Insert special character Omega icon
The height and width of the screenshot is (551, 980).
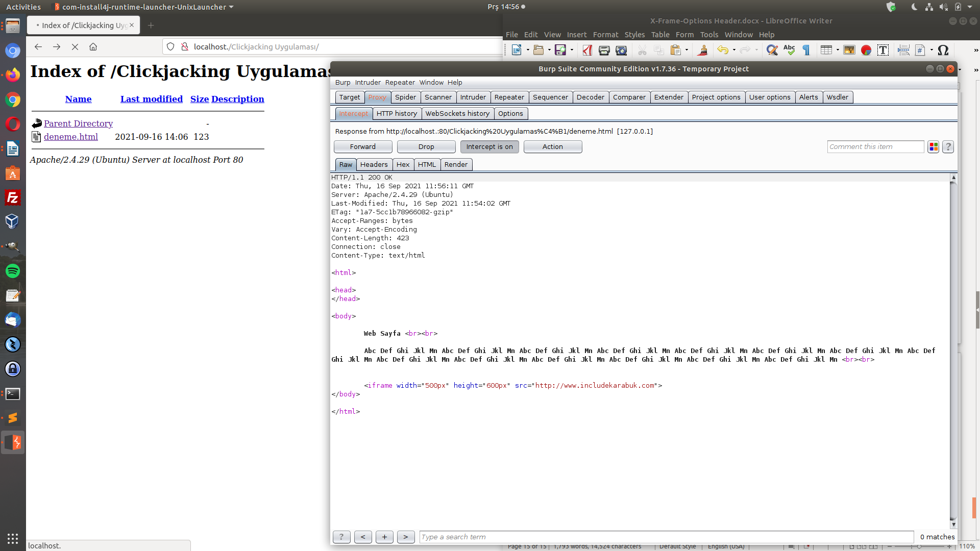pos(943,50)
